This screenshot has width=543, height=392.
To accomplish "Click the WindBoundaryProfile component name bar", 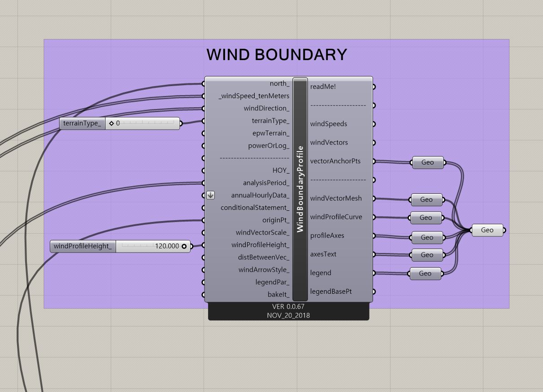I will [300, 189].
